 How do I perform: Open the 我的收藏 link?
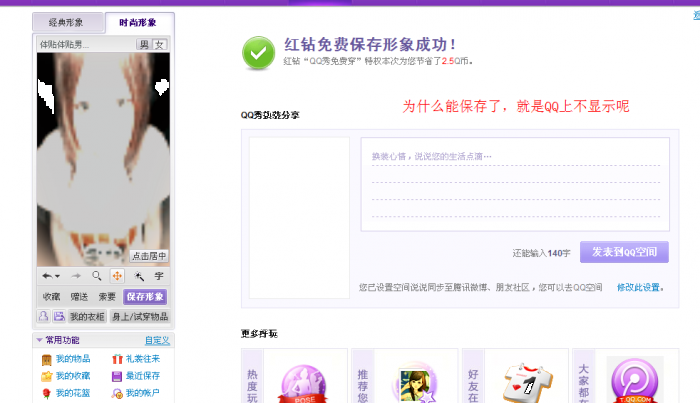point(73,376)
